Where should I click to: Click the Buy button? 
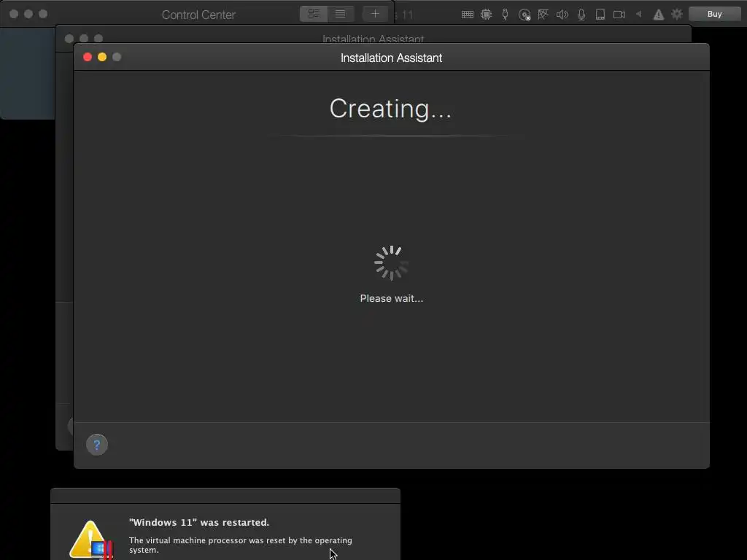(714, 14)
